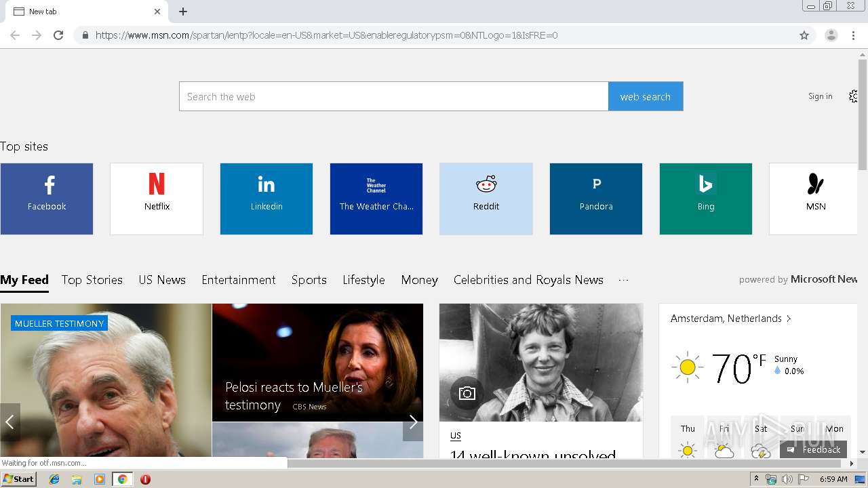This screenshot has height=488, width=868.
Task: Show previous story with left carousel arrow
Action: pos(10,422)
